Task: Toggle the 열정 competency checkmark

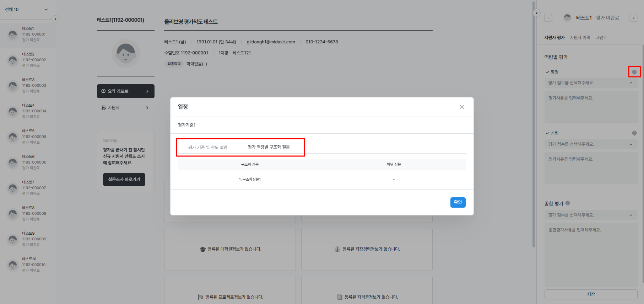Action: (547, 72)
